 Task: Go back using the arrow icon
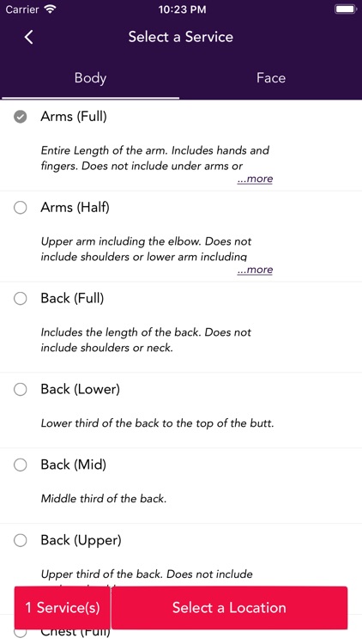(x=28, y=37)
